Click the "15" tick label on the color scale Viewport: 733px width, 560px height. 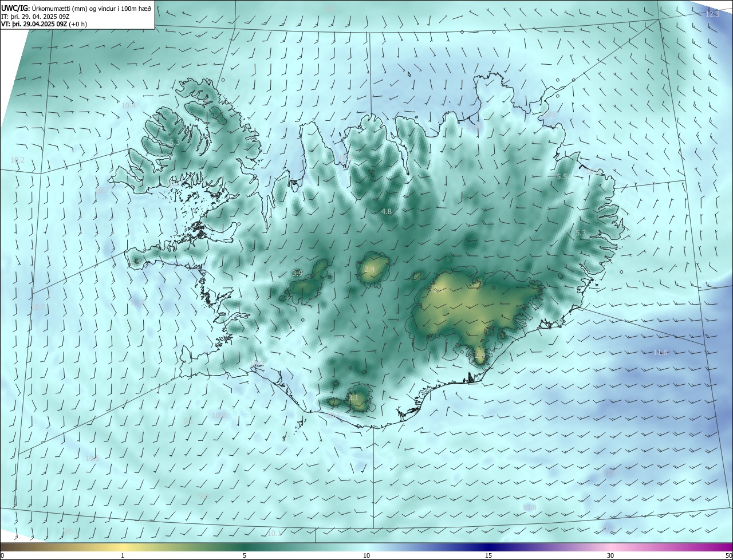click(488, 555)
